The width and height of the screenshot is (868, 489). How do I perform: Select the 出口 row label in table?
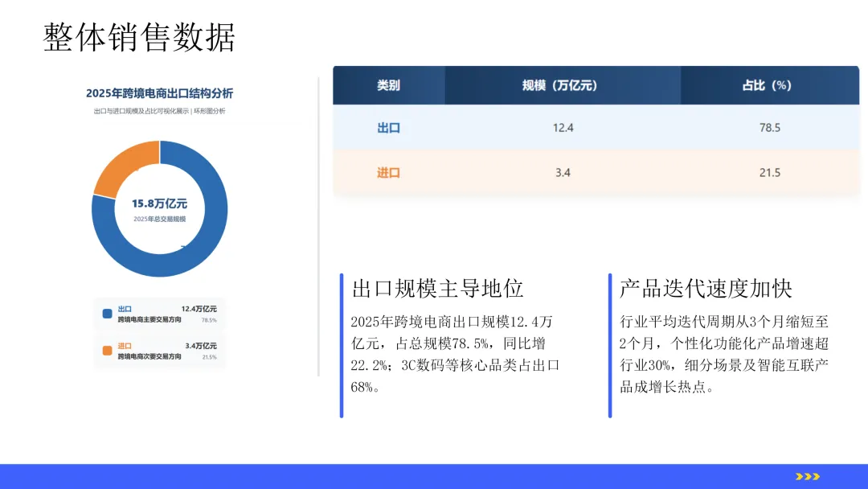[389, 128]
